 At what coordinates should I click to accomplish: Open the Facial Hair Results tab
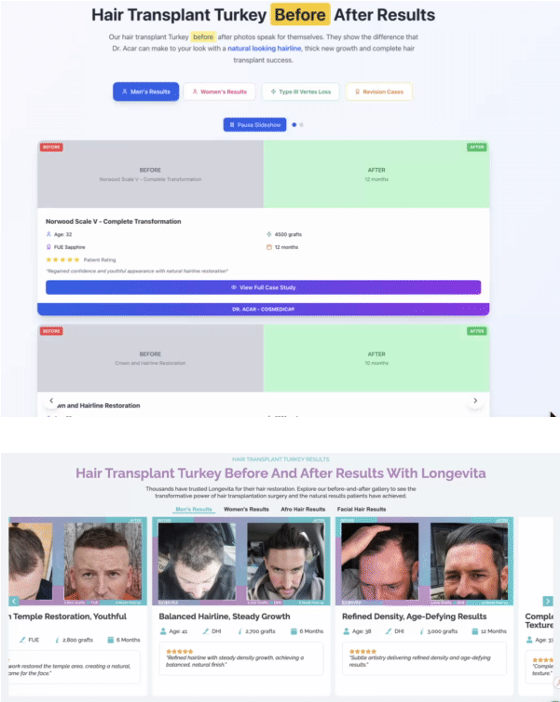pyautogui.click(x=362, y=509)
